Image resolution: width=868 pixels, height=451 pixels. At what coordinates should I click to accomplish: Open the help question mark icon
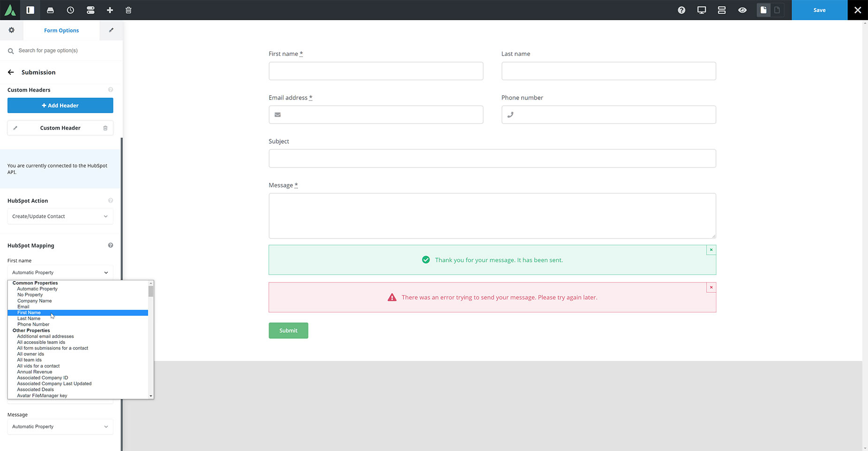click(682, 10)
